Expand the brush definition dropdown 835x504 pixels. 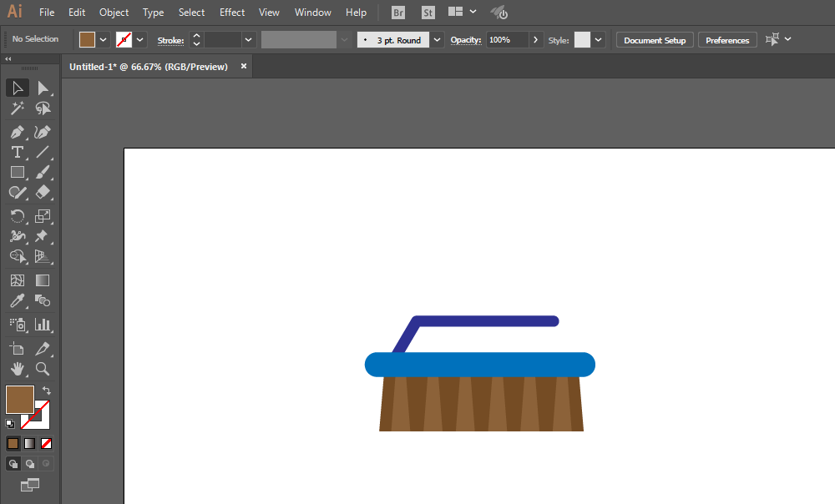coord(438,40)
